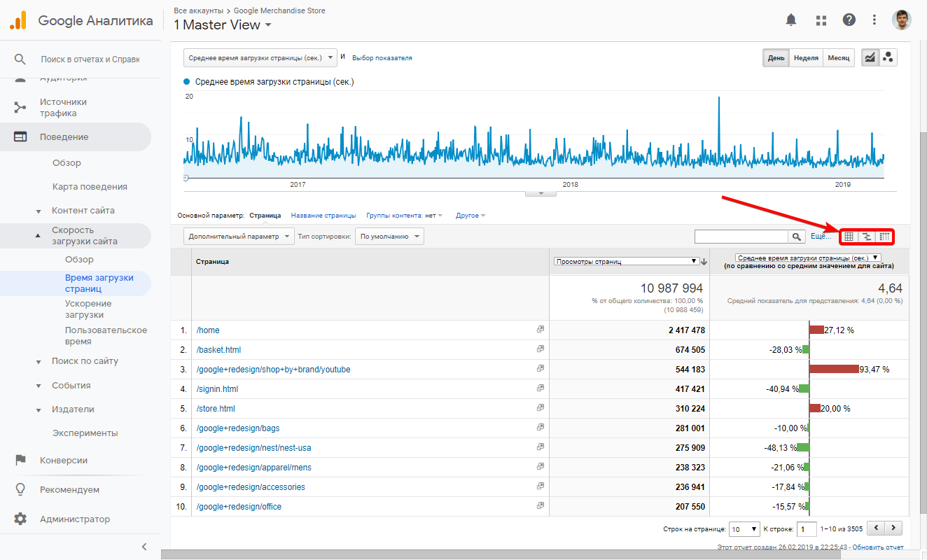Open the three-dot options menu in header
This screenshot has width=927, height=560.
point(874,20)
